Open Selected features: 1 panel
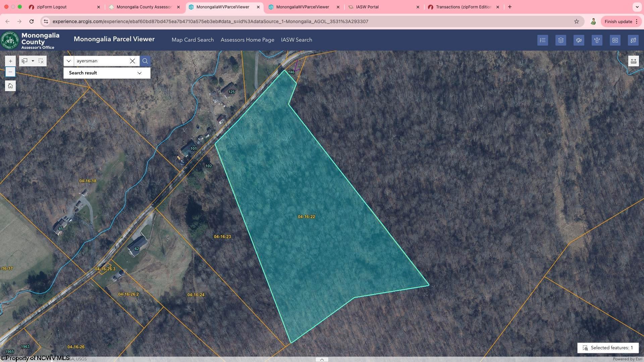This screenshot has width=644, height=362. point(607,348)
